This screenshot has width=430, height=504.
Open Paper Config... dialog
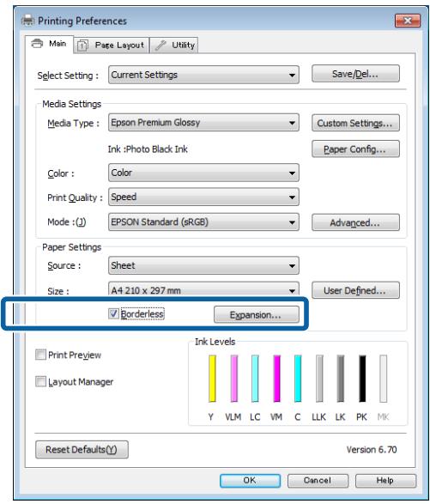coord(355,149)
